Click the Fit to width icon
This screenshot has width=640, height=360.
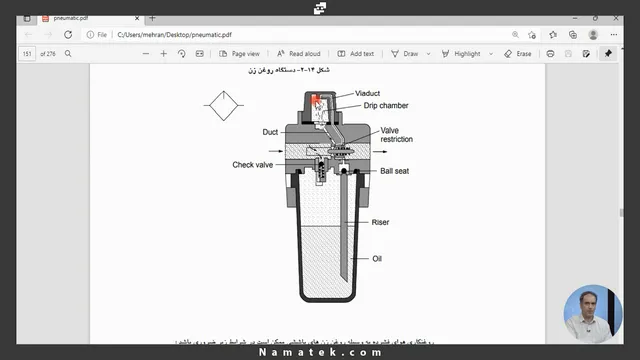click(x=200, y=54)
